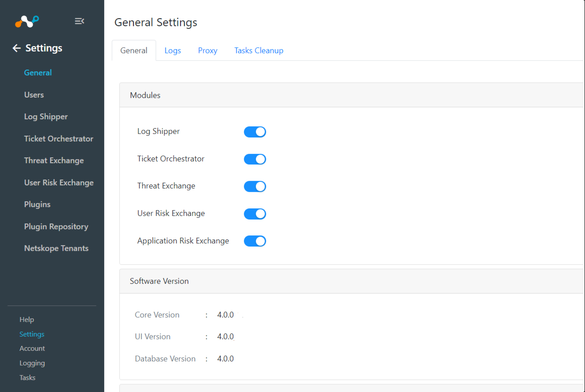Select the General tab
Screen dimensions: 585x392
point(134,51)
